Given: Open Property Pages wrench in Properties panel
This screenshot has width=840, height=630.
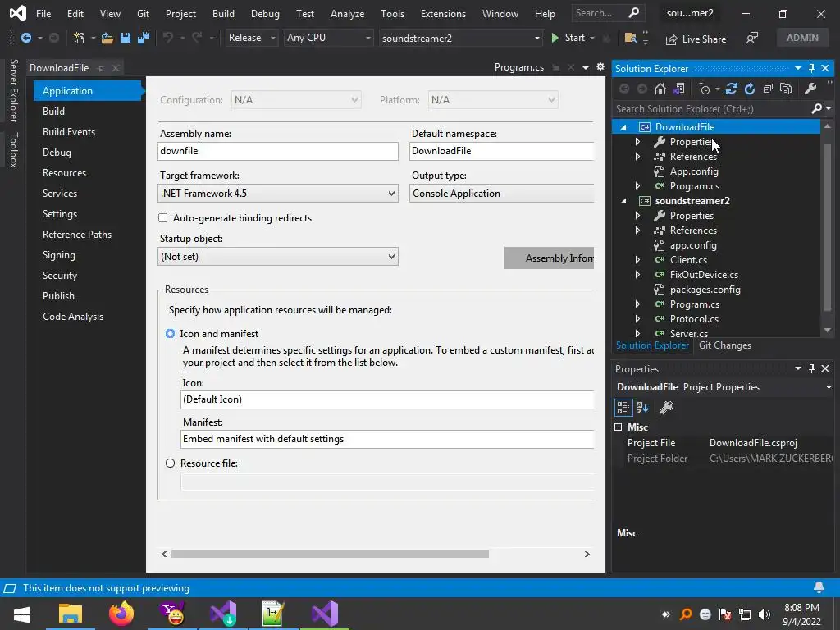Looking at the screenshot, I should 666,408.
